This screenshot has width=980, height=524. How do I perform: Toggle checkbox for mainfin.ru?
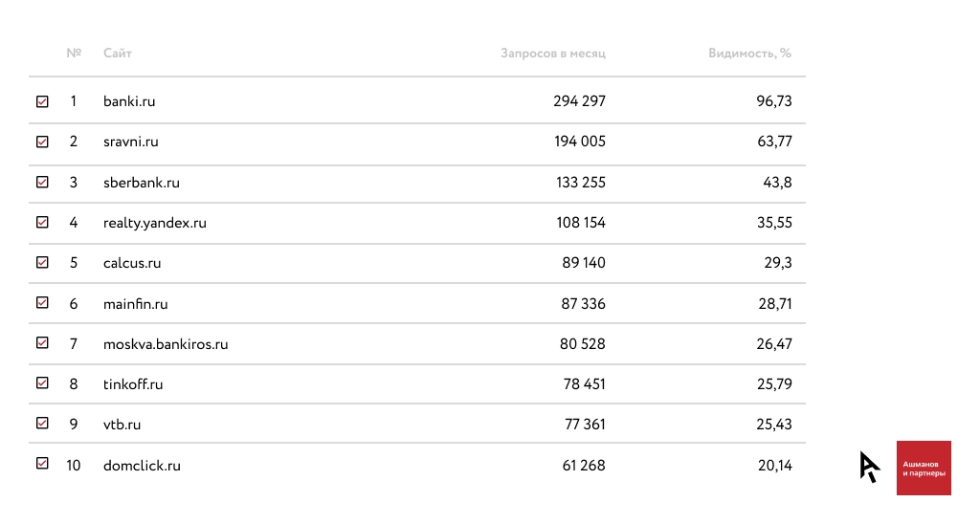coord(42,302)
